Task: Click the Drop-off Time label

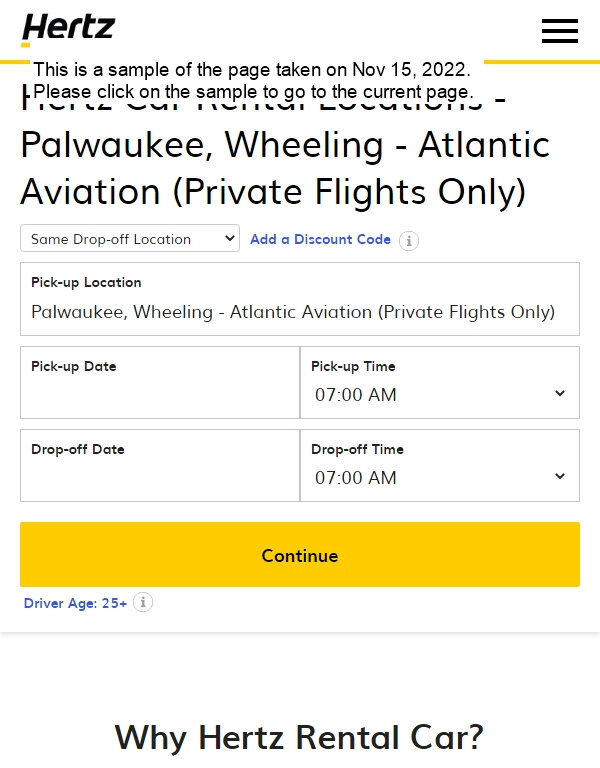Action: coord(358,449)
